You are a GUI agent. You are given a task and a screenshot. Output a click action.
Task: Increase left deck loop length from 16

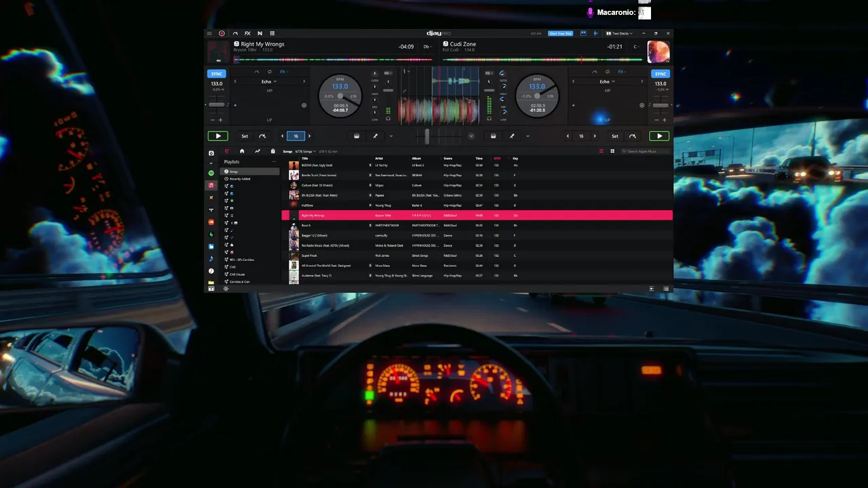click(309, 136)
